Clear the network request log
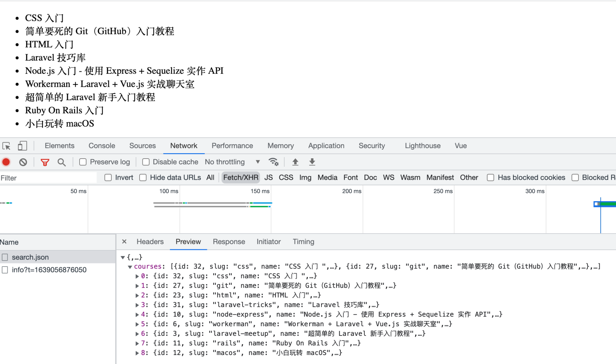 click(x=23, y=162)
